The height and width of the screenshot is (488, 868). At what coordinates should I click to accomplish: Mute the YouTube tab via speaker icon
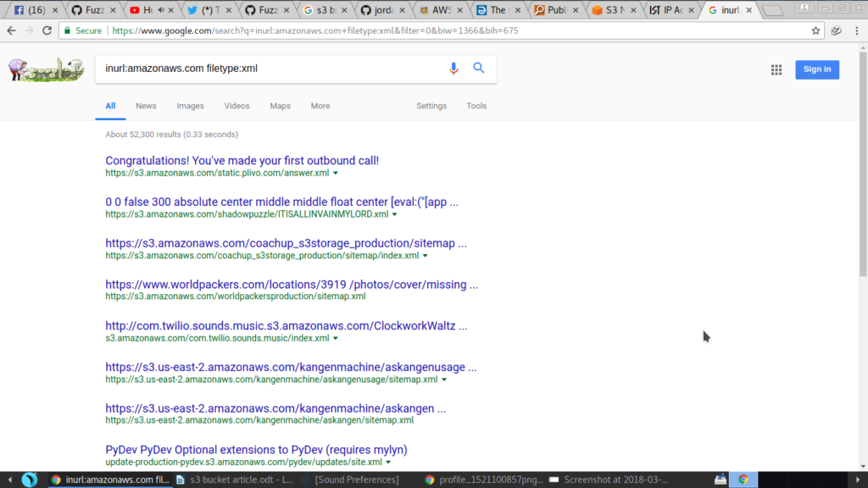pos(161,10)
